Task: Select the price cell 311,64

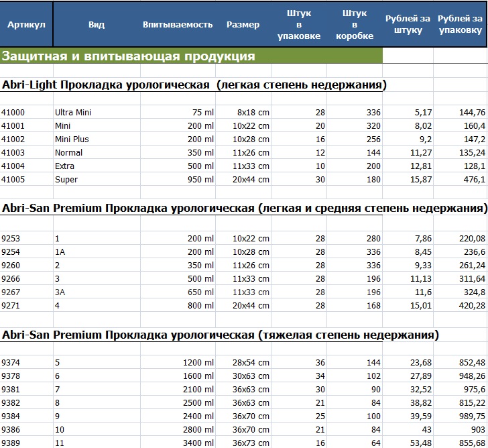Action: click(x=461, y=278)
